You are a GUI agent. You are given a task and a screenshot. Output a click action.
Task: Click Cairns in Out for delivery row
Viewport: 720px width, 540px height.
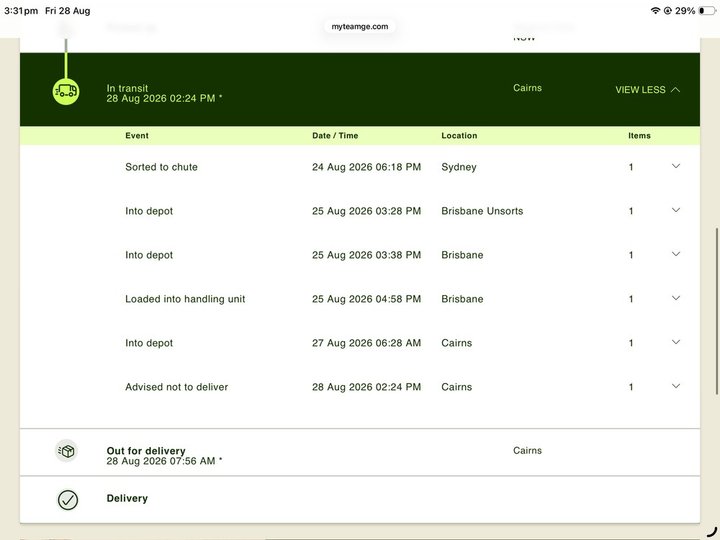(x=527, y=450)
